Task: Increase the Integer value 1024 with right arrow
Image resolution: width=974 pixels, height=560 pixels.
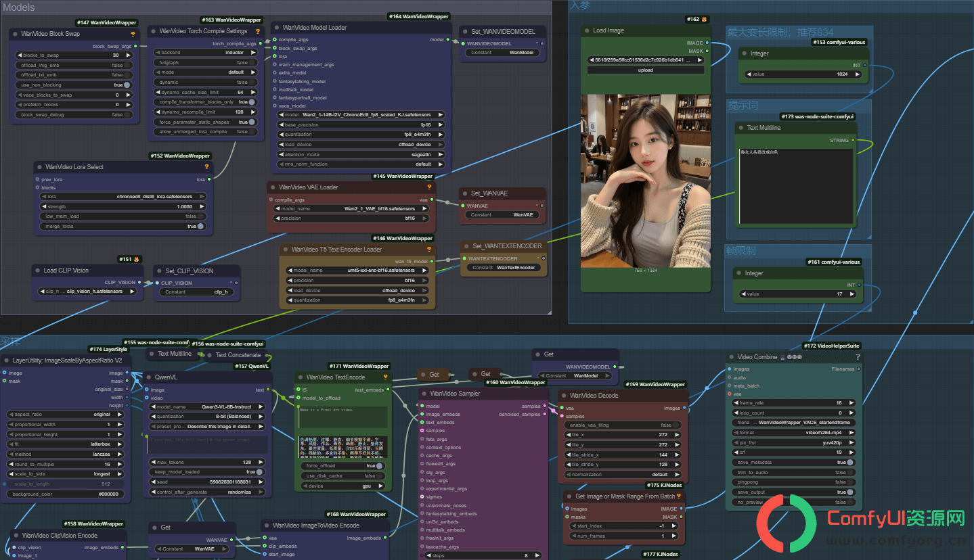Action: point(858,74)
